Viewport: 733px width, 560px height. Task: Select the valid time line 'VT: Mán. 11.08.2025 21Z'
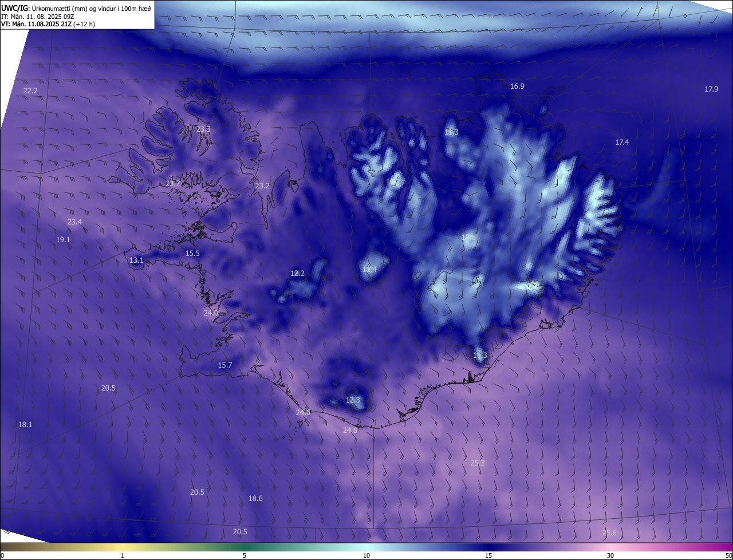(x=36, y=24)
